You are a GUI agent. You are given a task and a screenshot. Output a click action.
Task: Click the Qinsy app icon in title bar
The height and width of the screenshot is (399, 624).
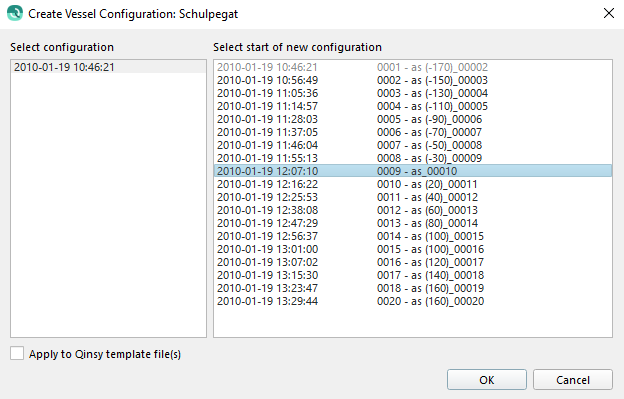tap(15, 13)
